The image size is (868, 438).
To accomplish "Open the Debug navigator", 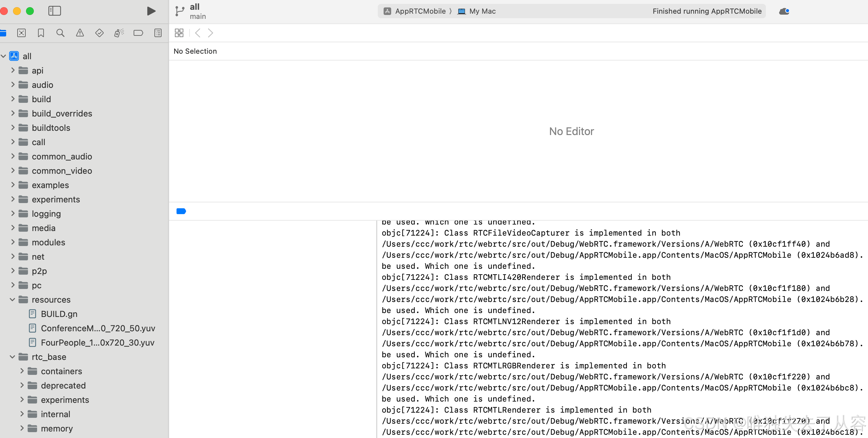I will click(119, 33).
